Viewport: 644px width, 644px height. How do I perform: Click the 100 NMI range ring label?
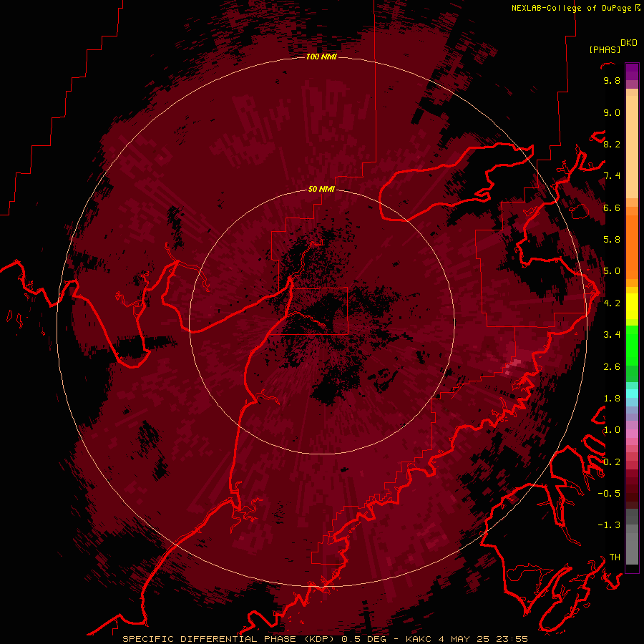coord(321,57)
